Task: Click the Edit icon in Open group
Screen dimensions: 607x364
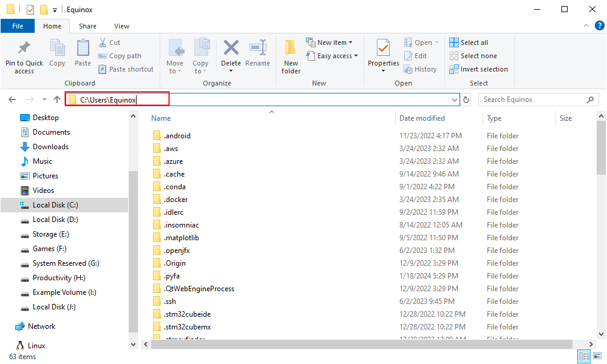Action: pos(408,56)
